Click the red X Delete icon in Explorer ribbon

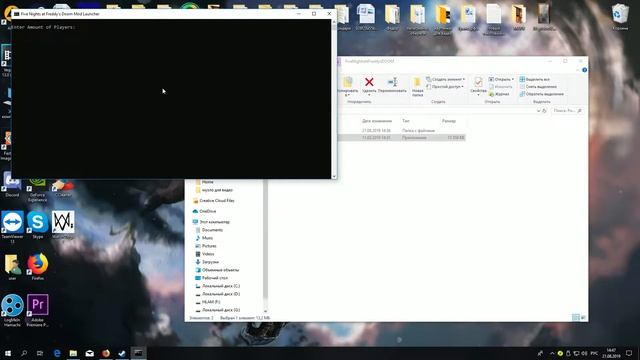tap(369, 82)
